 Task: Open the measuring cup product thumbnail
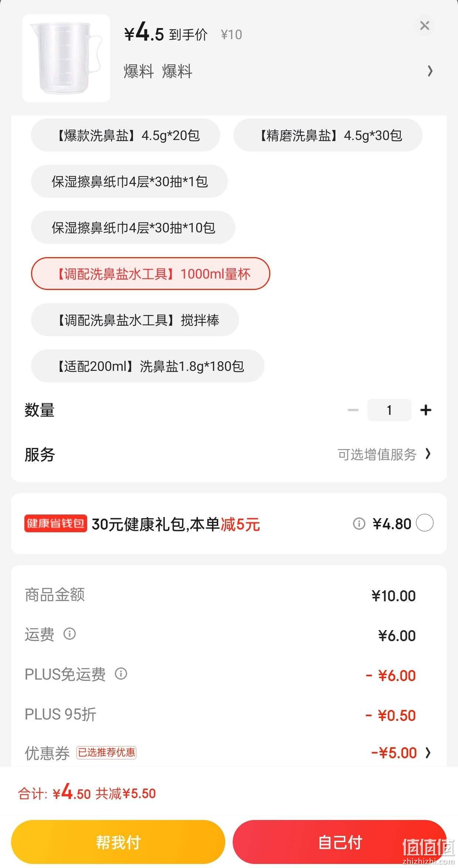pyautogui.click(x=66, y=58)
